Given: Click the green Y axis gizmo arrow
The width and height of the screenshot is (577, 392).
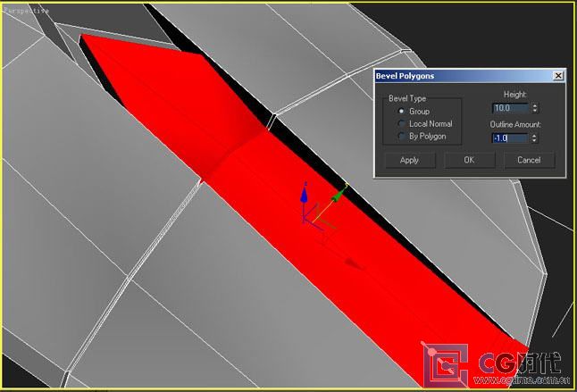Looking at the screenshot, I should 339,194.
